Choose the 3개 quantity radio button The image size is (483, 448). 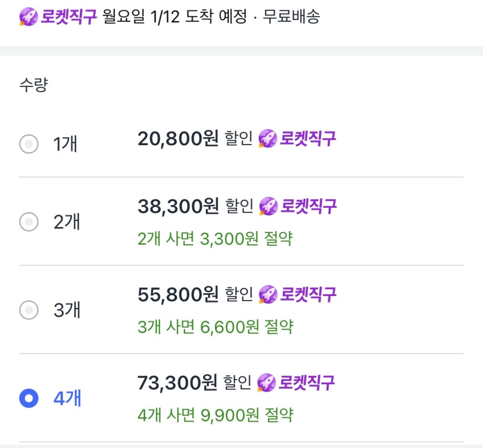tap(28, 310)
